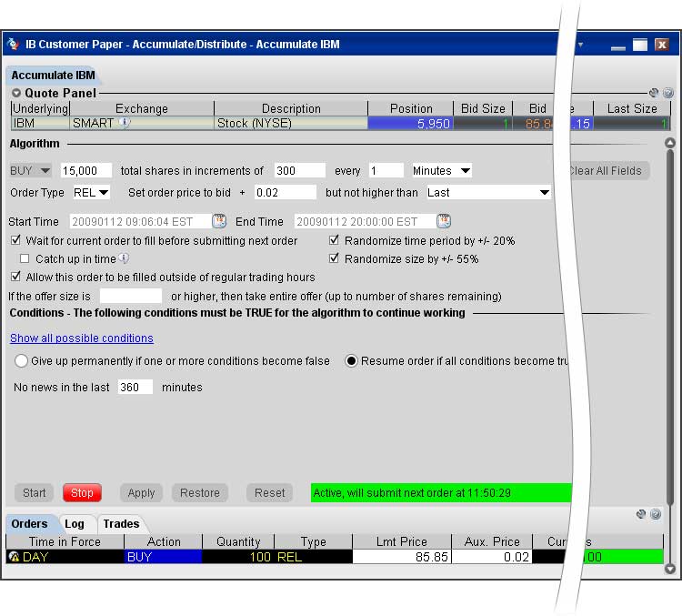Collapse the Quote Panel arrow
Screen dimensions: 682x616
pos(16,93)
